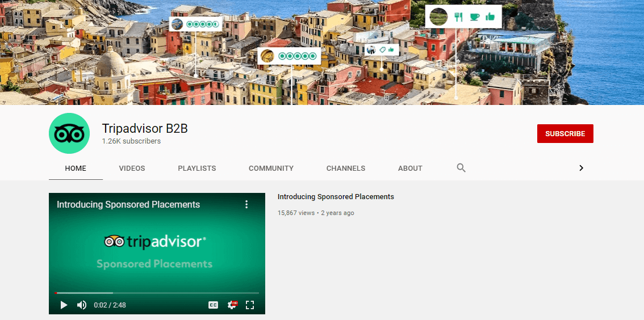Toggle closed captions on the video
The height and width of the screenshot is (320, 644).
213,305
